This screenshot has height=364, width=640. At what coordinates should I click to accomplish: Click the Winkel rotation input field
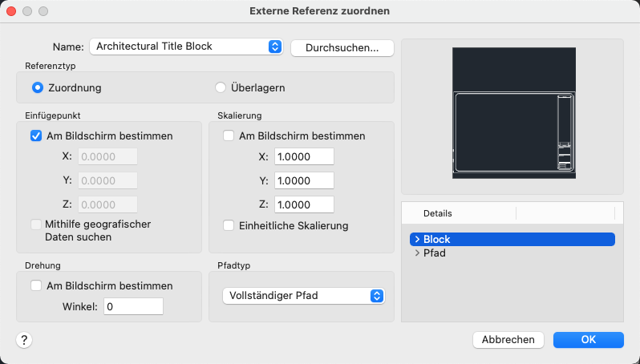point(133,306)
